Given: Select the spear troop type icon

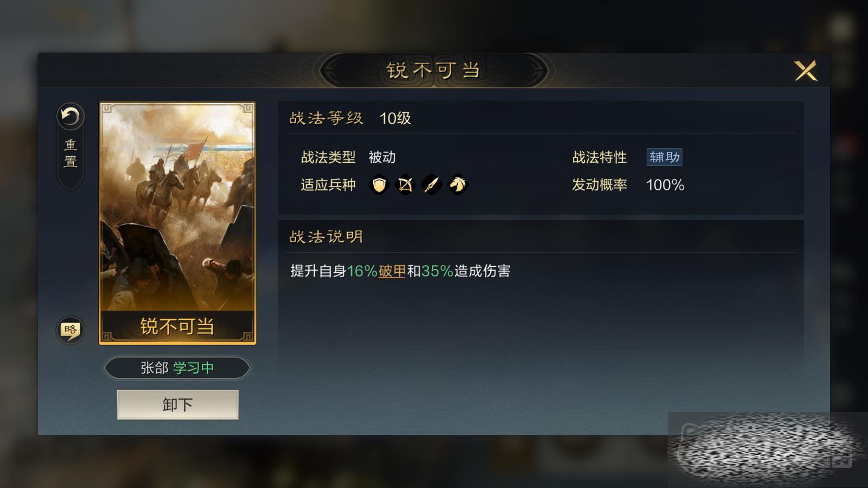Looking at the screenshot, I should [431, 185].
